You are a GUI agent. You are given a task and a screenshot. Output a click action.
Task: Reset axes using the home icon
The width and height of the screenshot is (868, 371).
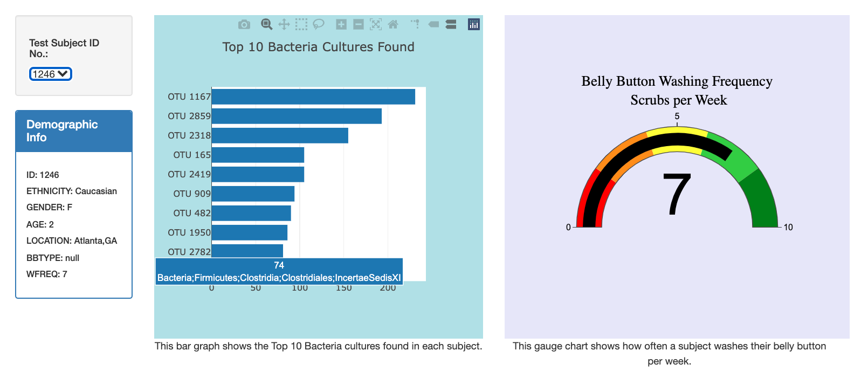click(394, 24)
